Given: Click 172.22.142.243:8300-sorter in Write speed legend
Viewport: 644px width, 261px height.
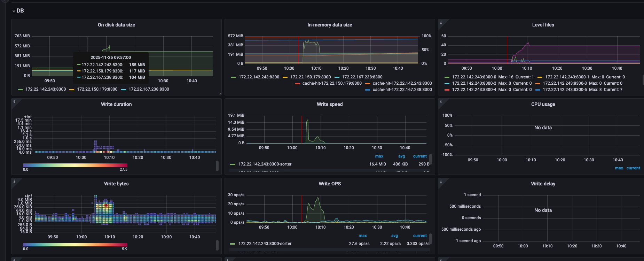Looking at the screenshot, I should pos(265,164).
